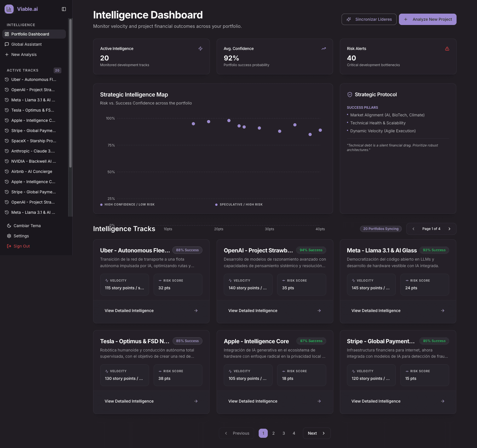Screen dimensions: 477x448
Task: Click history icon next to Tesla - Optimus track
Action: pos(7,110)
